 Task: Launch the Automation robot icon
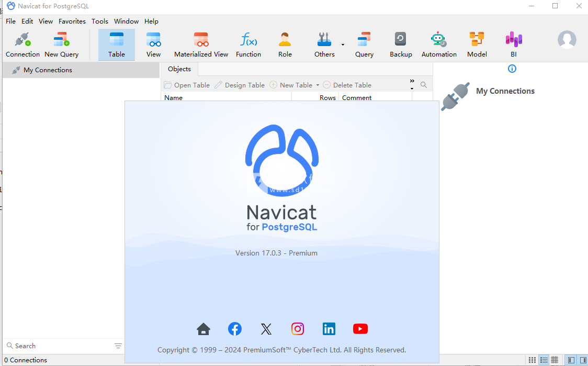pos(439,45)
